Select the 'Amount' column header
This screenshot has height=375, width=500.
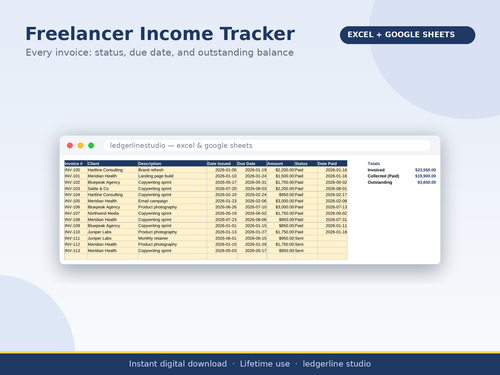coord(280,163)
